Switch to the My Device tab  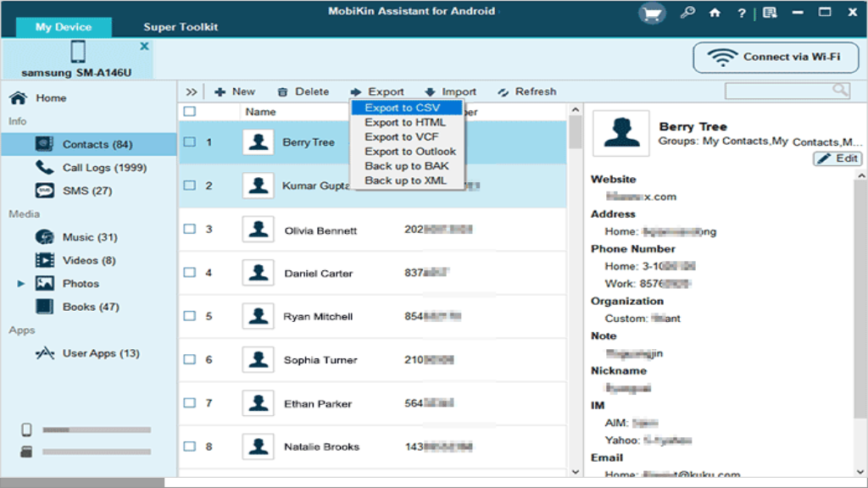pyautogui.click(x=64, y=27)
